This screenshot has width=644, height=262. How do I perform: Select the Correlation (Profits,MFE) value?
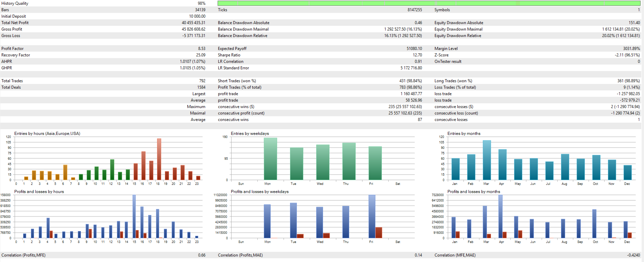click(x=202, y=255)
